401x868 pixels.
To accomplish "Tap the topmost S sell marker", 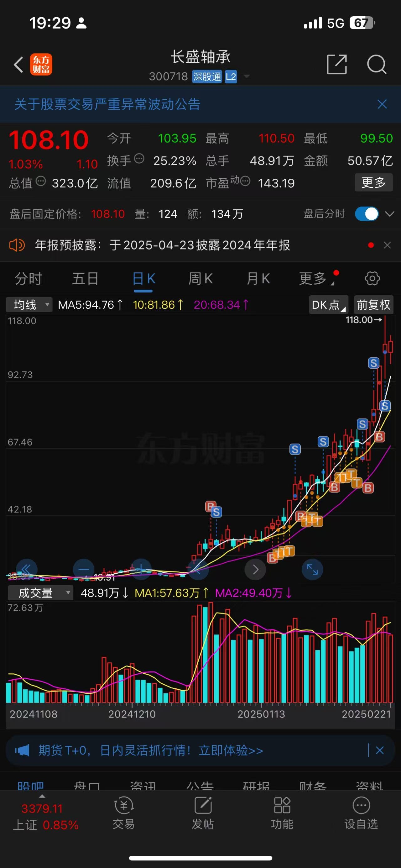I will (373, 363).
